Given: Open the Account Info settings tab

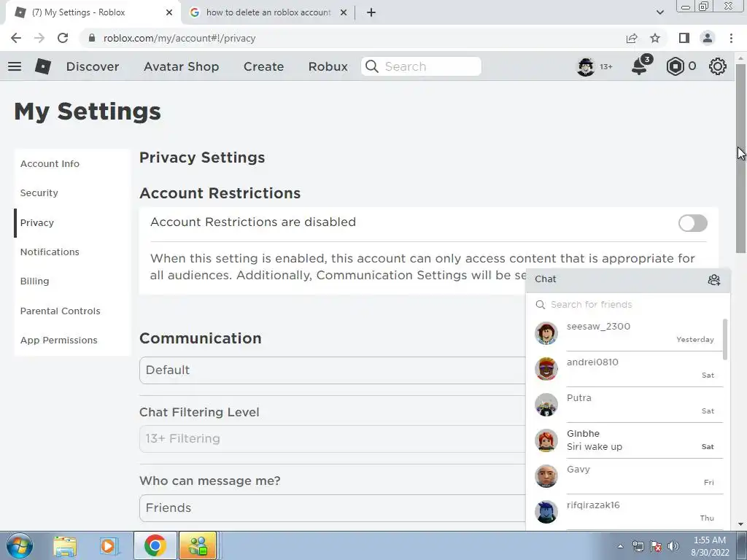Looking at the screenshot, I should (72, 164).
